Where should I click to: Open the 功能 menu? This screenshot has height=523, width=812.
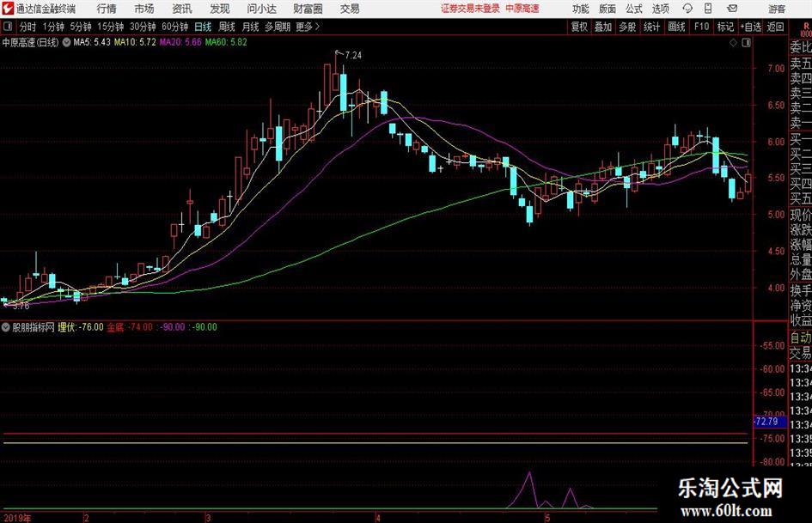[x=581, y=9]
